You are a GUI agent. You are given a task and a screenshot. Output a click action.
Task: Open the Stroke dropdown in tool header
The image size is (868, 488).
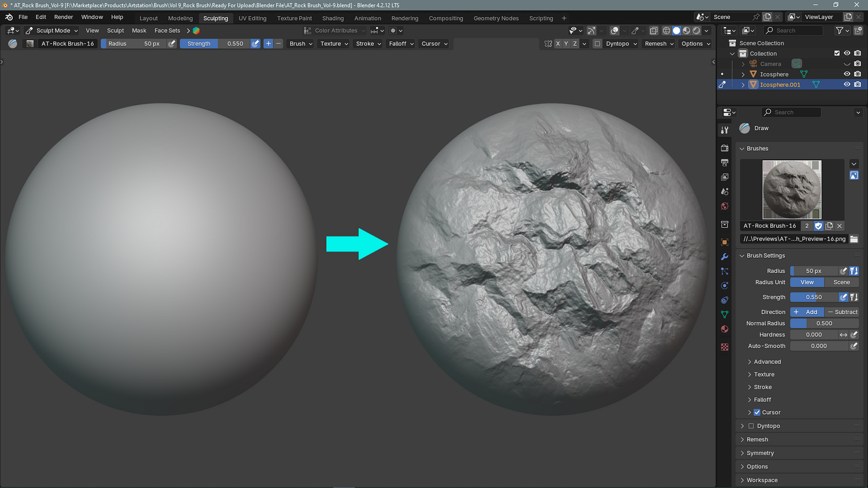369,44
